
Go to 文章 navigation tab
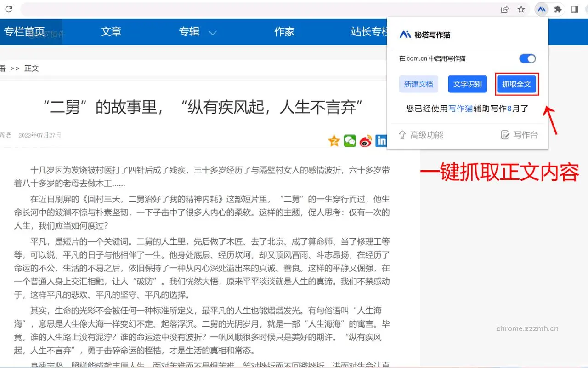tap(111, 32)
